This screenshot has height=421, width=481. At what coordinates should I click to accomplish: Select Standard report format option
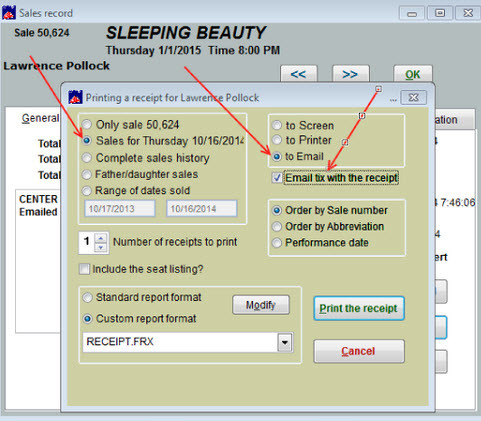tap(87, 297)
